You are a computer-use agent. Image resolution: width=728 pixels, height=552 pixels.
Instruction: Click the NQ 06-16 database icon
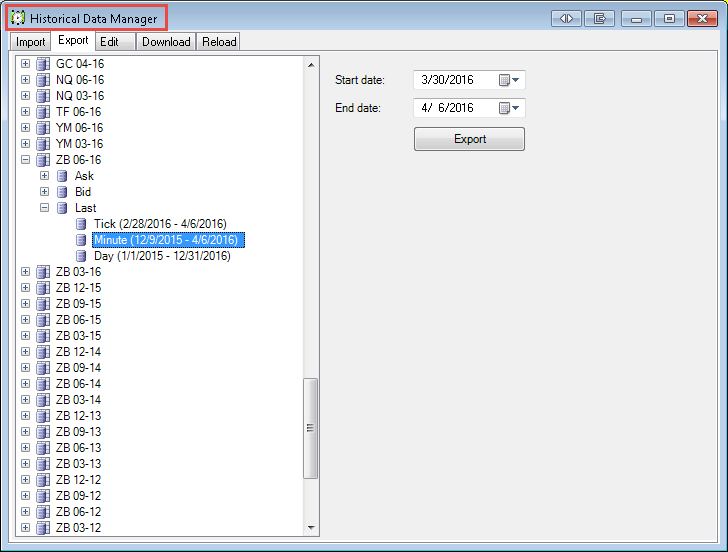(43, 80)
